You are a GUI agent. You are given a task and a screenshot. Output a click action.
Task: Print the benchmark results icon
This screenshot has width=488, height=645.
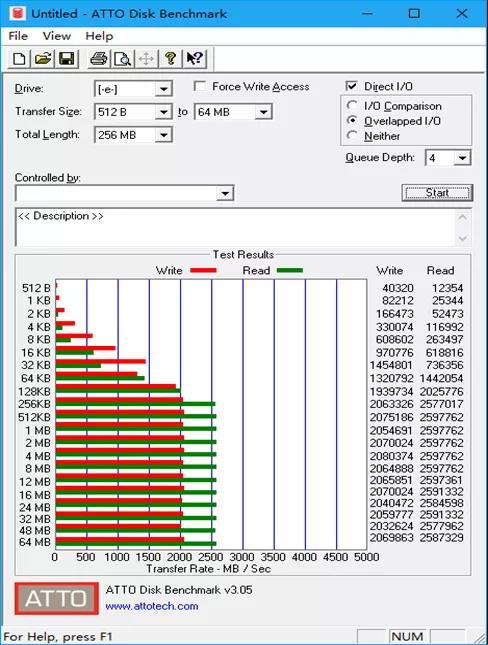[x=99, y=58]
